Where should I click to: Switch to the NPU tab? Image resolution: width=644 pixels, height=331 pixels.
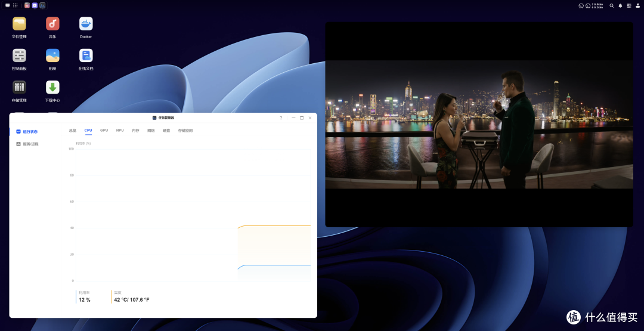(x=119, y=130)
